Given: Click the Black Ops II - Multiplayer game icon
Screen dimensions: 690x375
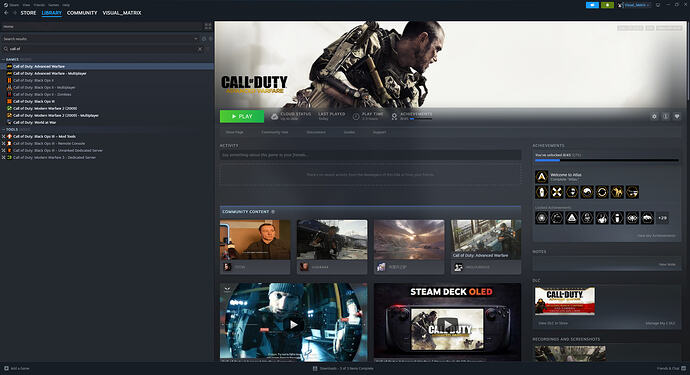Looking at the screenshot, I should (x=9, y=87).
